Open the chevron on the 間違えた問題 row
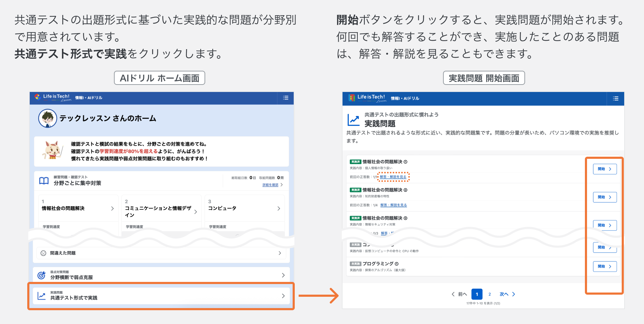644x324 pixels. tap(280, 253)
